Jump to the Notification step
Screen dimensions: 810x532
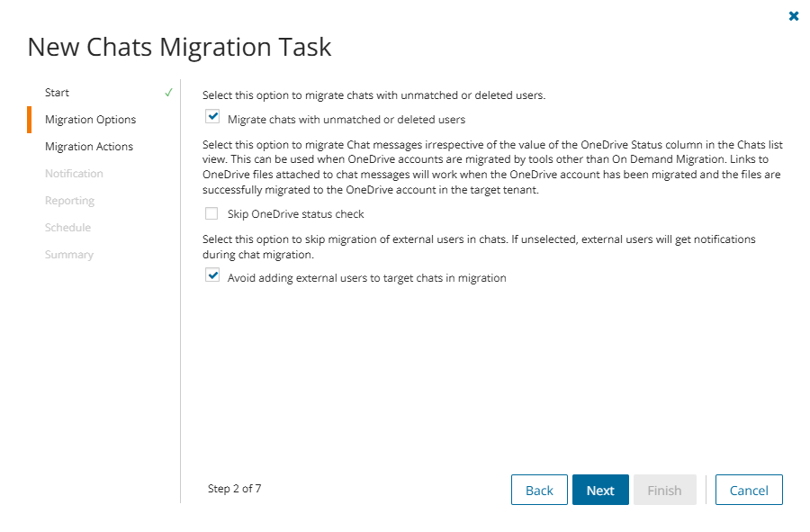coord(74,174)
